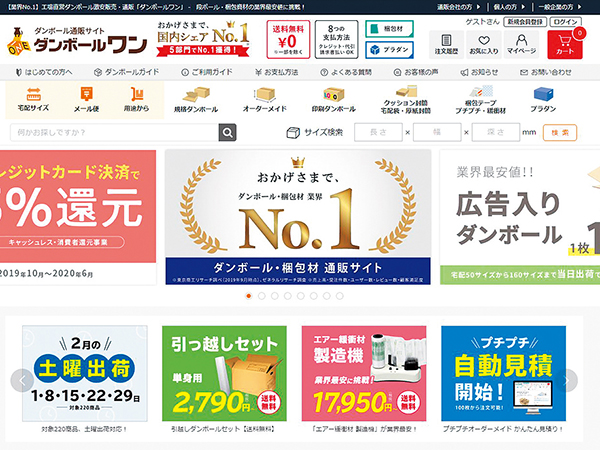Open お支払方法 menu item

276,72
